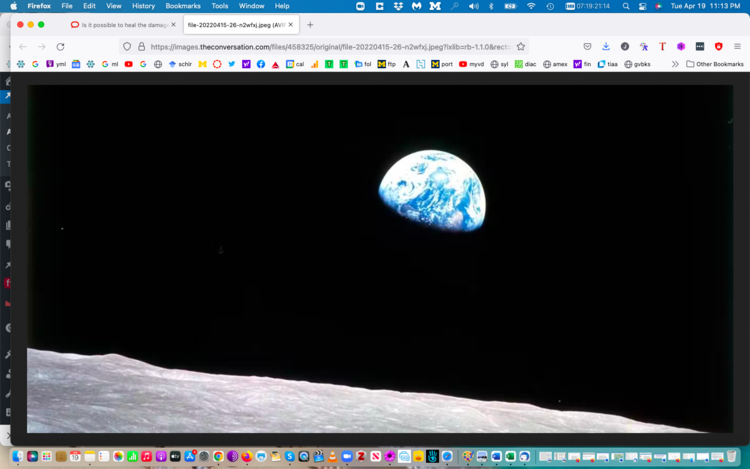Open the 'schlr' bookmark
Screen dimensions: 750x469
(x=180, y=64)
